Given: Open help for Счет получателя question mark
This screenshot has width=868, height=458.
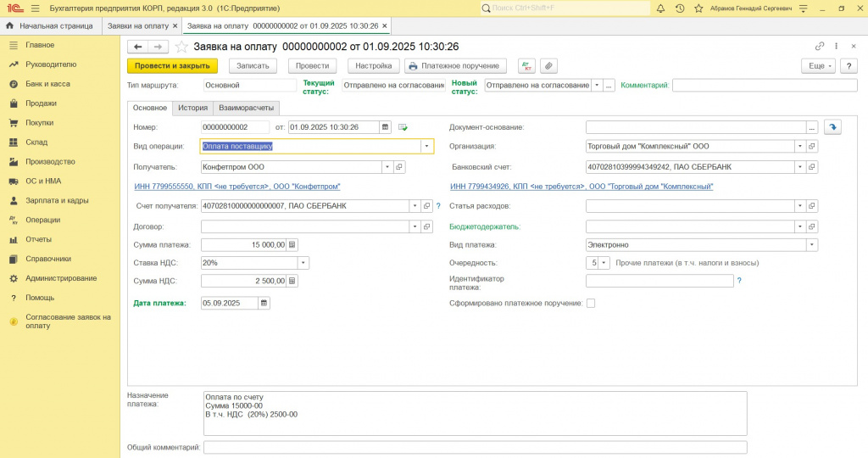Looking at the screenshot, I should coord(438,206).
